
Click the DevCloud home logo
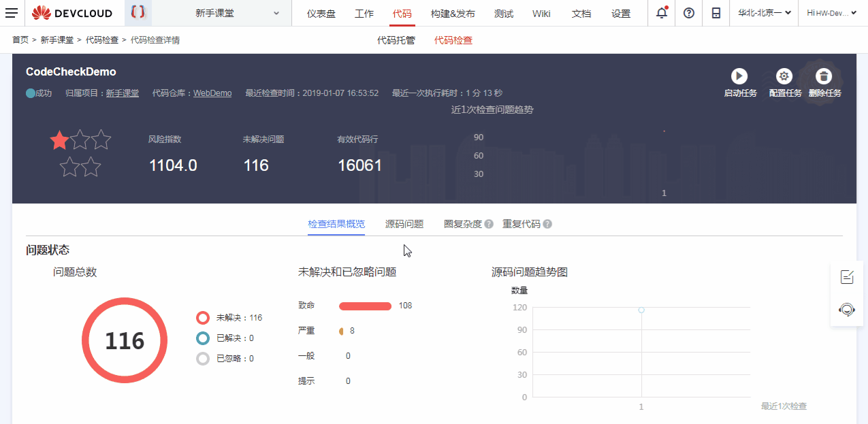(74, 13)
